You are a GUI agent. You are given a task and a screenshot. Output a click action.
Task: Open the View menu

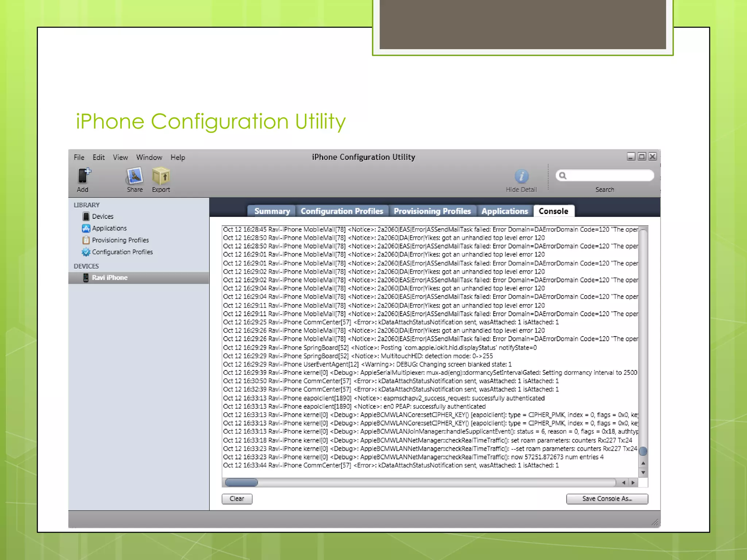(x=120, y=157)
